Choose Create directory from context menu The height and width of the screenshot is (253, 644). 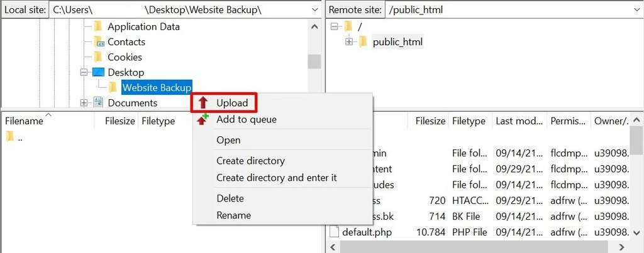(250, 161)
